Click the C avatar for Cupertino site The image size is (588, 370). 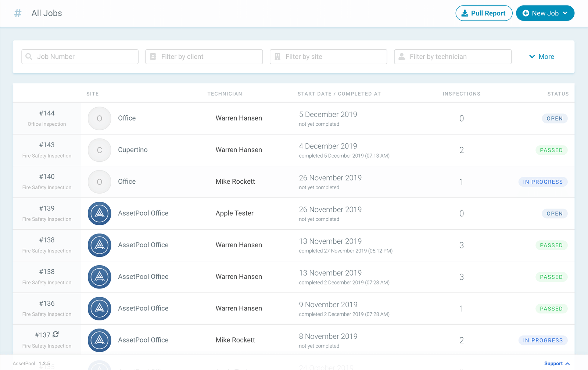click(99, 150)
